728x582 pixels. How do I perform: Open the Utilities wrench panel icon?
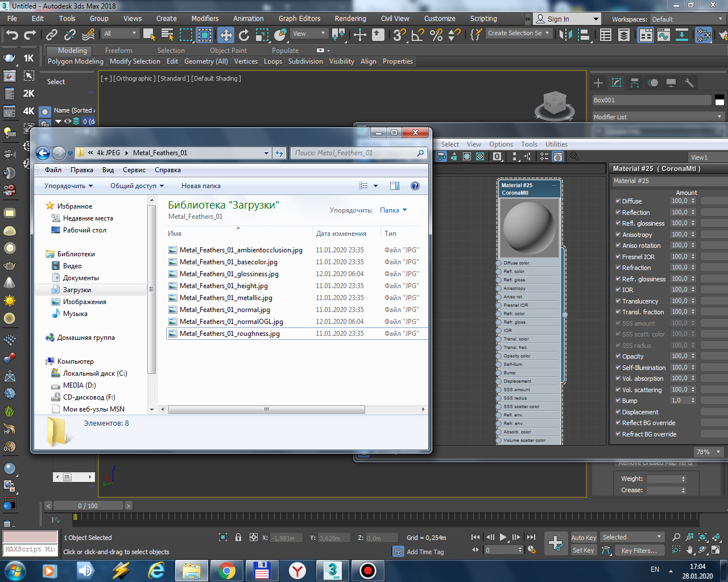(689, 83)
